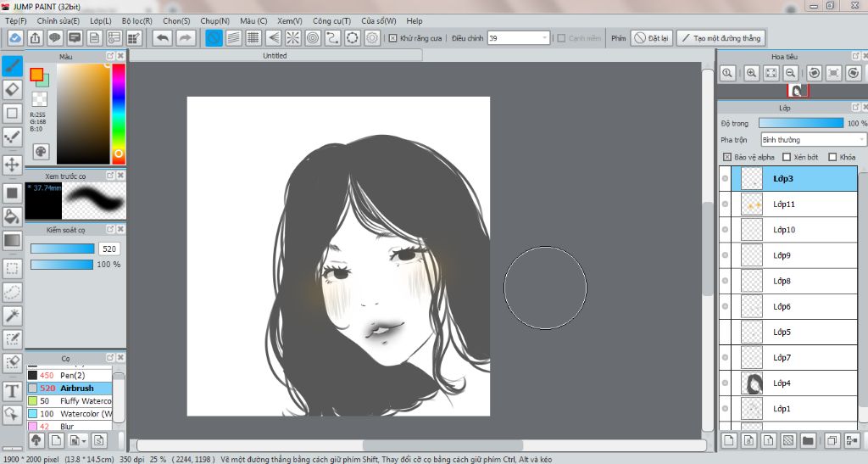Open Bộ lọc(R) menu

[137, 21]
